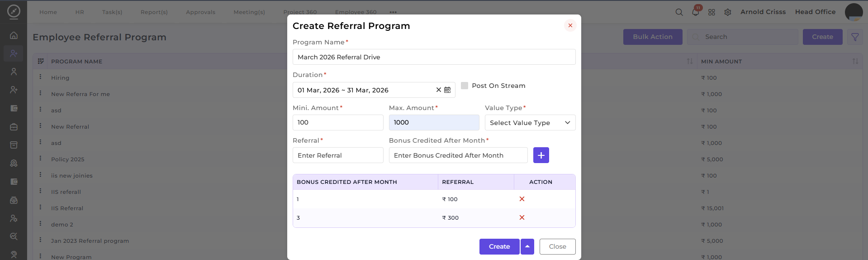The image size is (868, 260).
Task: Click the Duration date range field
Action: pos(374,90)
